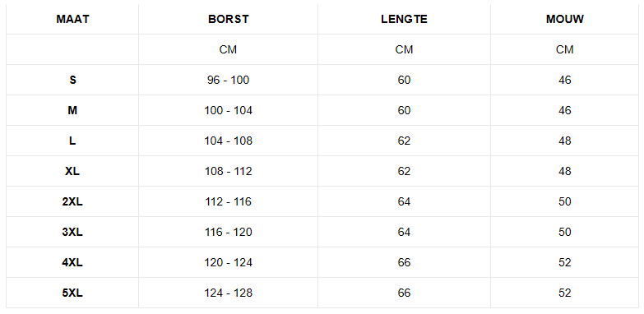644x314 pixels.
Task: Click the chest value 104 - 108
Action: pos(229,141)
